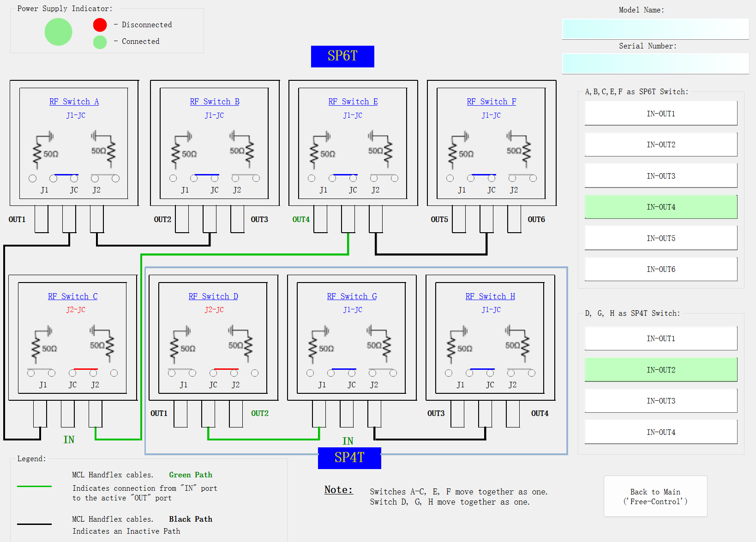Screen dimensions: 756x542
Task: Open the RF Switch A link
Action: click(x=74, y=102)
